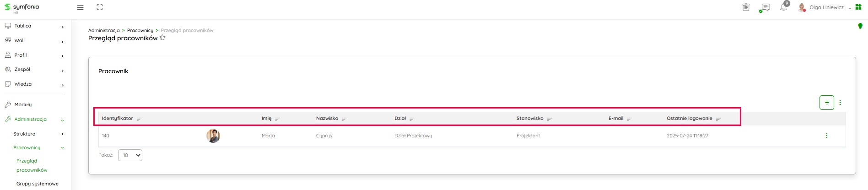Open the notifications bell

[x=783, y=8]
